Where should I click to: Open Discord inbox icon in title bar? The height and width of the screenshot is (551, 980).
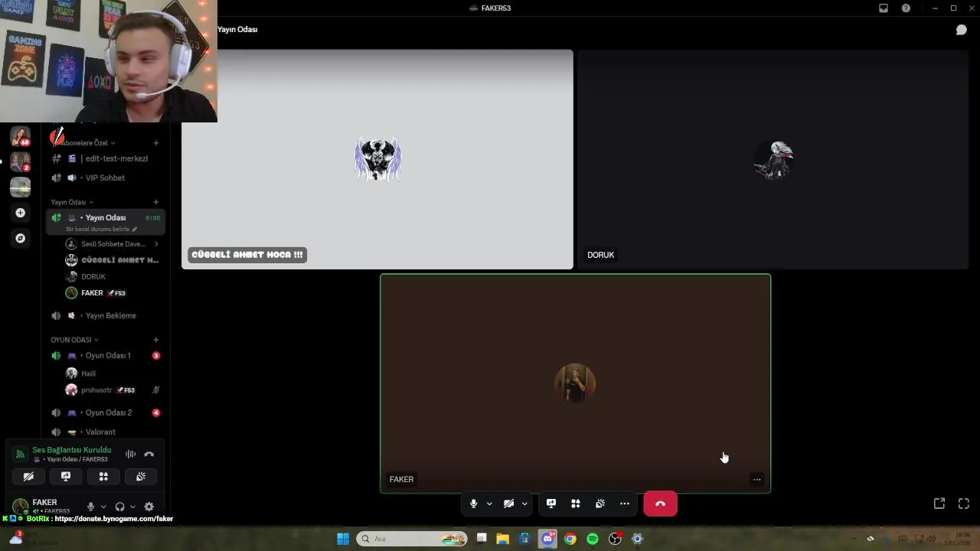(x=884, y=8)
